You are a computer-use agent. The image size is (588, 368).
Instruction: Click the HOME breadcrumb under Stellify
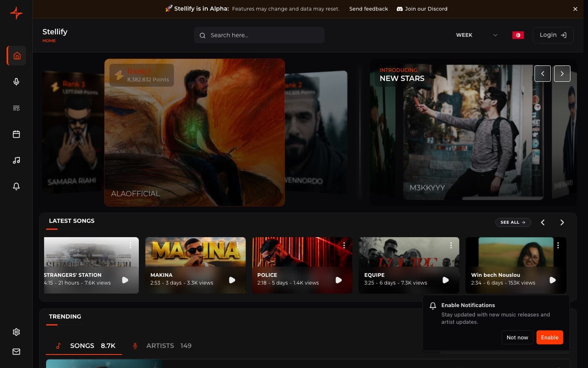pyautogui.click(x=49, y=40)
